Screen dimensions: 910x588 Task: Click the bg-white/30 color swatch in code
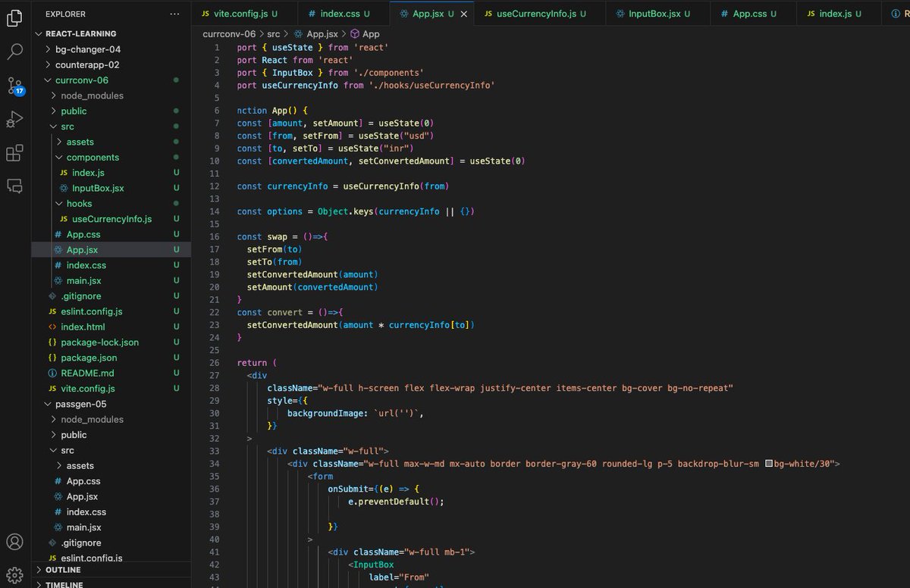tap(769, 464)
